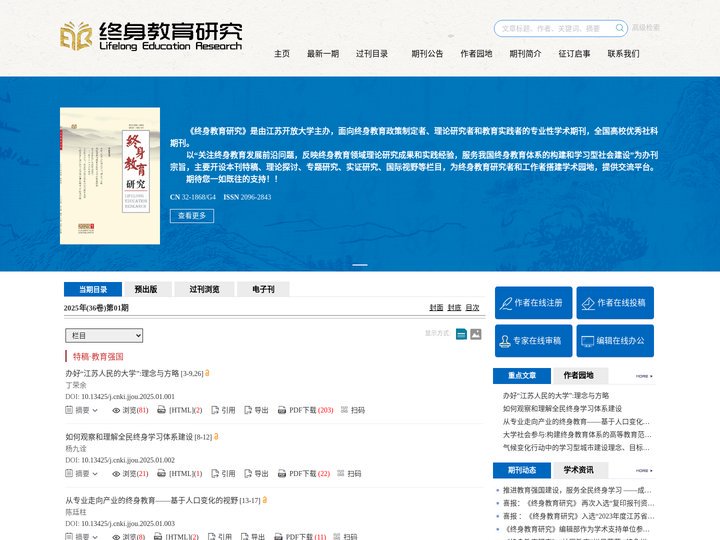Click MORE next to 学术资讯 tab

(644, 471)
